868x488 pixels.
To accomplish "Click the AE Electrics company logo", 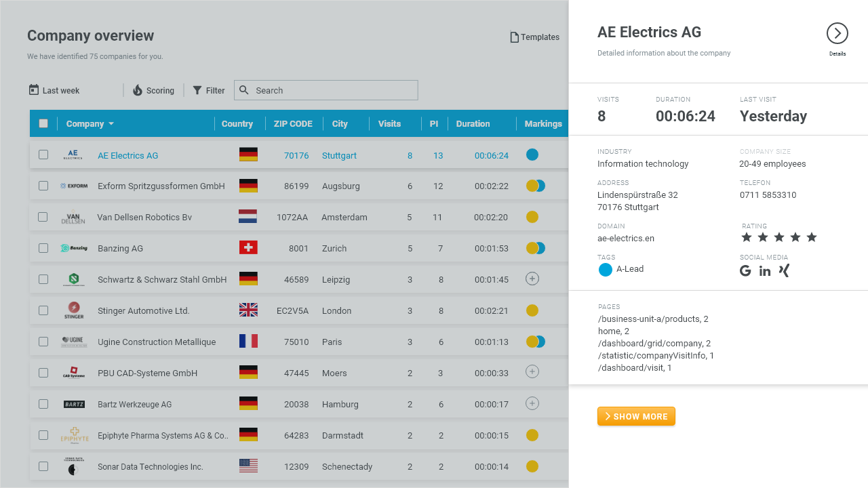I will click(73, 155).
